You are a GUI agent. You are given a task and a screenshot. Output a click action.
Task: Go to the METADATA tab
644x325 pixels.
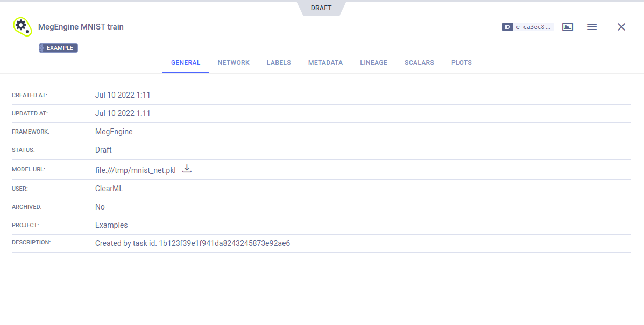pos(325,63)
